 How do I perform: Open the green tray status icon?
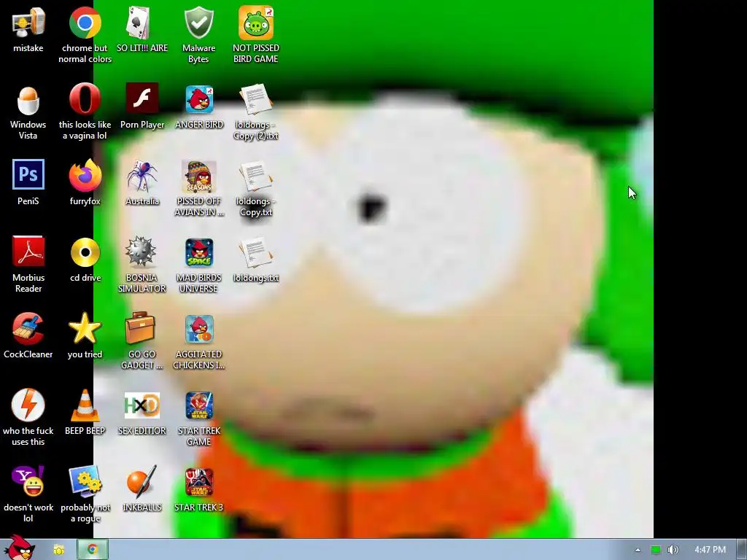[x=656, y=550]
